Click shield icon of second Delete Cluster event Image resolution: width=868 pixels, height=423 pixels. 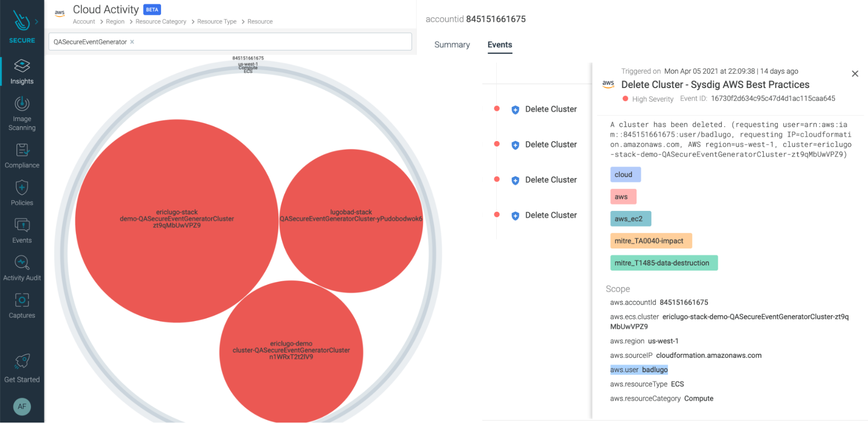click(x=515, y=145)
